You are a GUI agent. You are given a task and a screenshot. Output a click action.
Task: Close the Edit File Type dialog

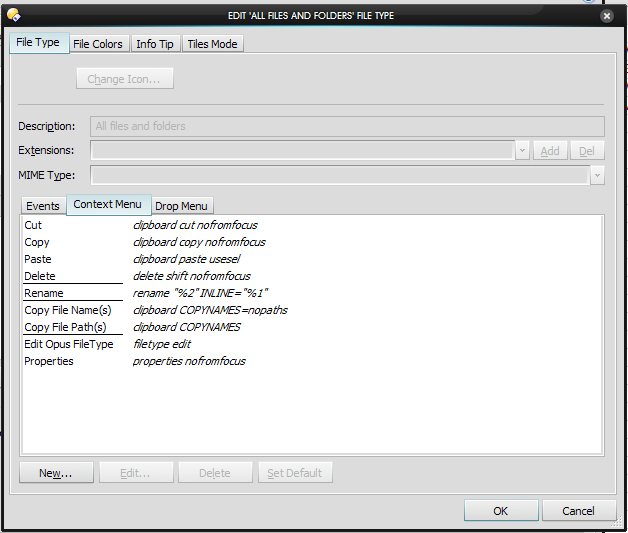point(606,15)
